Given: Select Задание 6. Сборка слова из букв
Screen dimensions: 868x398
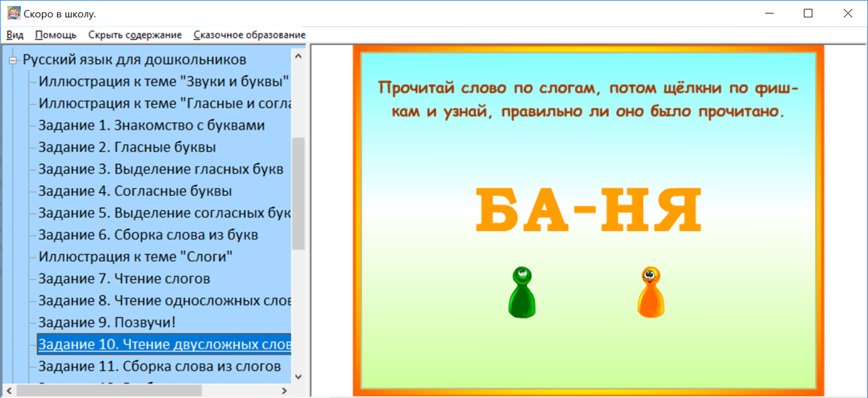Looking at the screenshot, I should (148, 234).
